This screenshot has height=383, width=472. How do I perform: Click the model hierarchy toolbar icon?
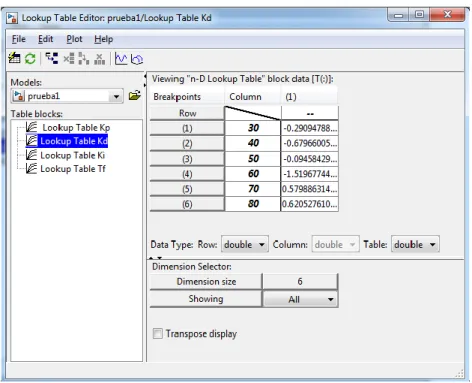point(52,59)
